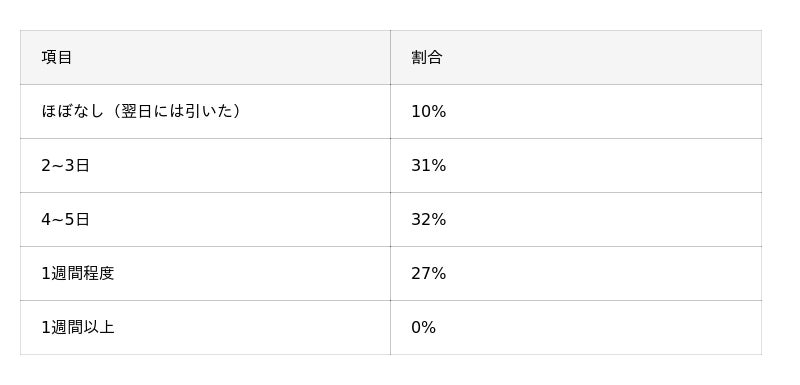Click blank area right of 2~3日 text
Image resolution: width=800 pixels, height=385 pixels.
point(240,166)
